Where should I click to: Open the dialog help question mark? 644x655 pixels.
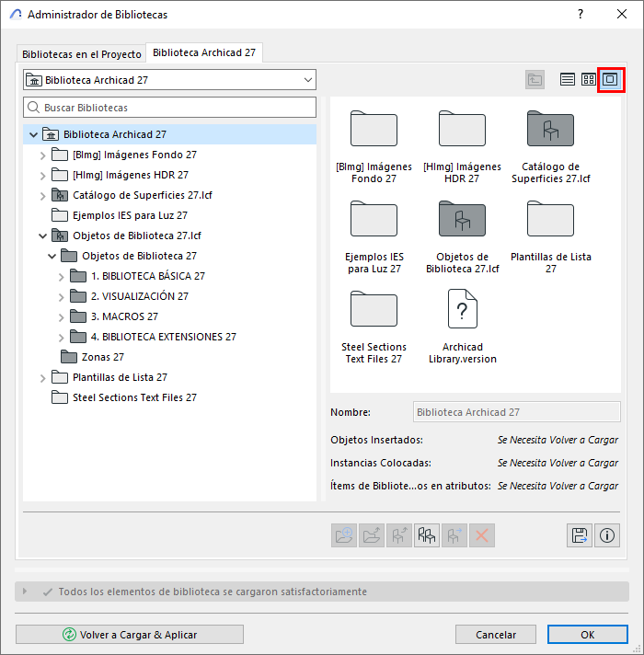coord(581,14)
